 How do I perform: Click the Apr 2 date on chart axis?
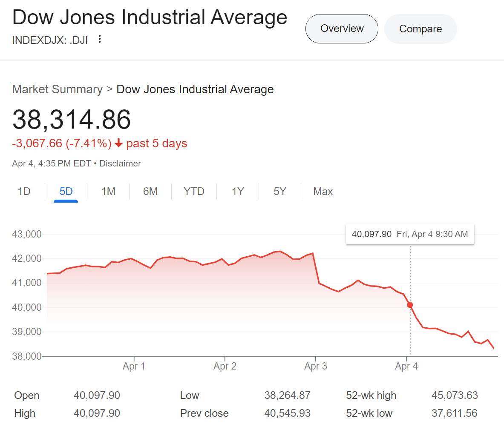tap(225, 366)
